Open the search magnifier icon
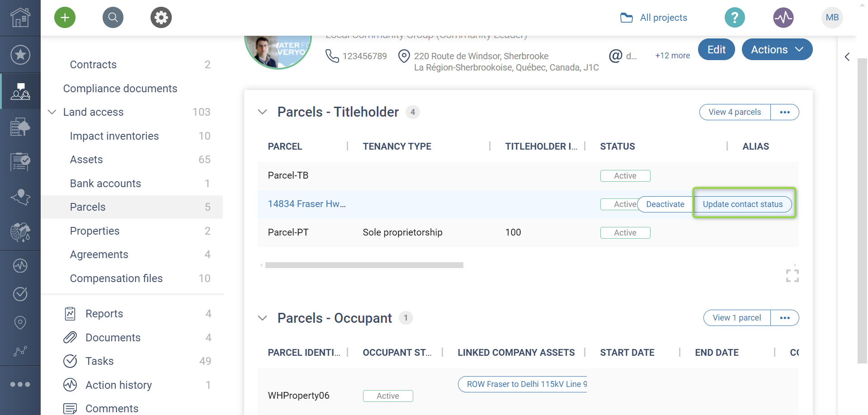Image resolution: width=868 pixels, height=415 pixels. (x=113, y=18)
